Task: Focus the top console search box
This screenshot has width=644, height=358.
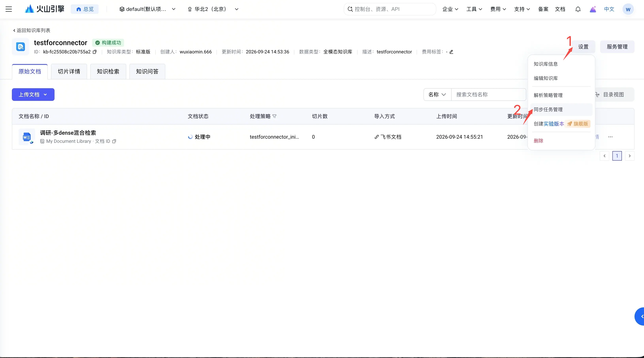Action: click(x=390, y=9)
